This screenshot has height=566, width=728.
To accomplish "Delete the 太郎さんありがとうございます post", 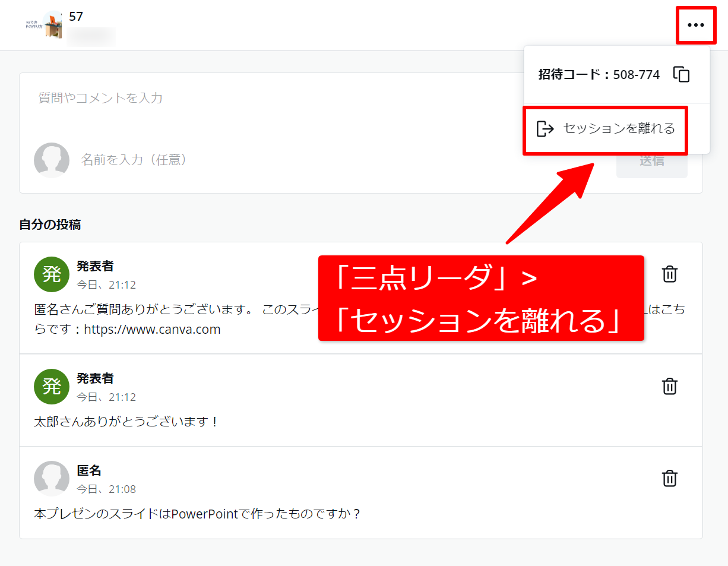I will pos(670,386).
